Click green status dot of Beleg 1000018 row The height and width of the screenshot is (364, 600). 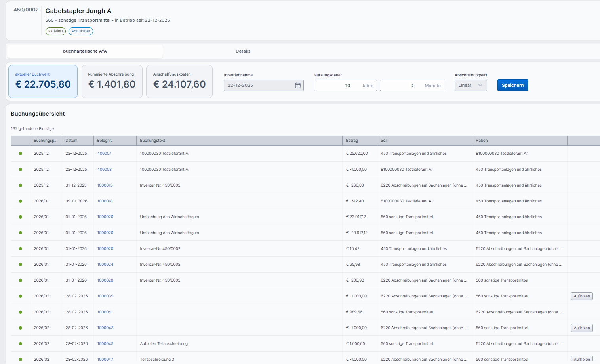click(x=21, y=201)
